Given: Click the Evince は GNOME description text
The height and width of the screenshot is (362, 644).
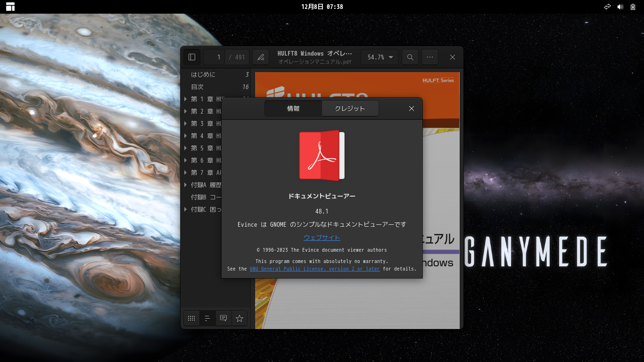Looking at the screenshot, I should [322, 225].
